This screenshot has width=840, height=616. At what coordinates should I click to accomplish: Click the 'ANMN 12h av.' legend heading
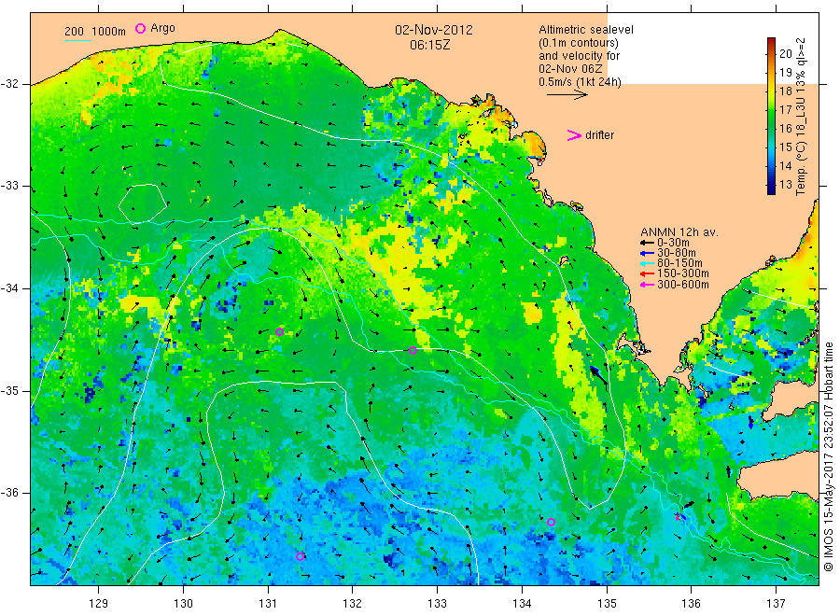679,232
